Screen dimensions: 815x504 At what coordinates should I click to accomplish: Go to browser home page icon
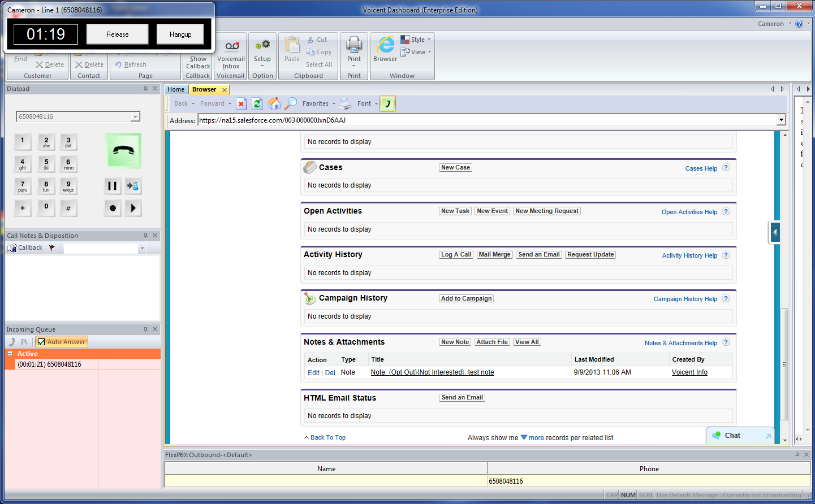pos(274,104)
